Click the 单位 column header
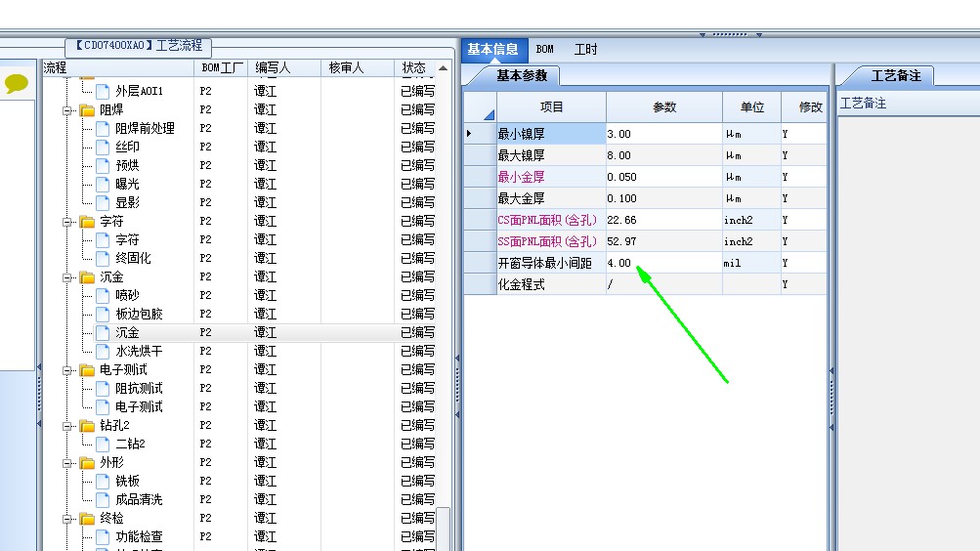Image resolution: width=980 pixels, height=551 pixels. coord(752,107)
